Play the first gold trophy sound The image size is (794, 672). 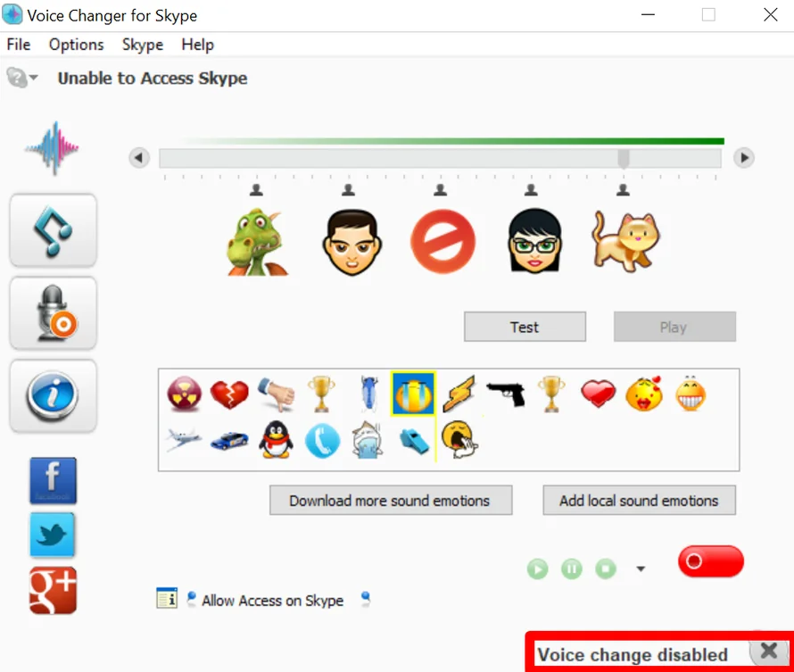coord(321,394)
